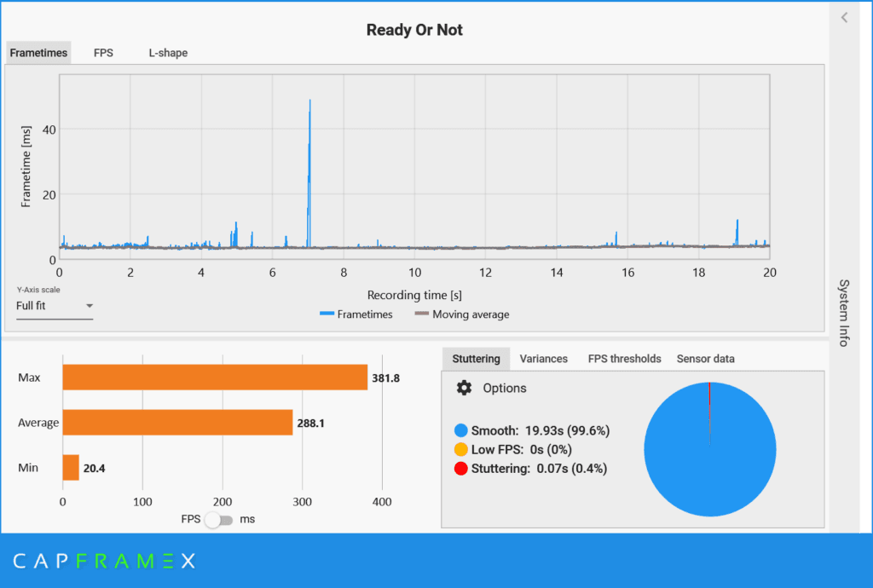This screenshot has height=588, width=873.
Task: Click the orange Low FPS legend dot
Action: 461,449
